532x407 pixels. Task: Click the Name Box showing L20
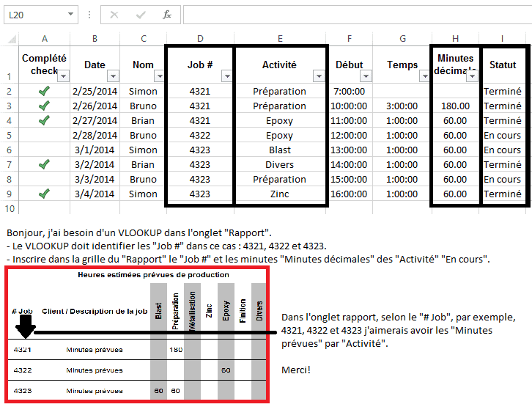pos(34,14)
